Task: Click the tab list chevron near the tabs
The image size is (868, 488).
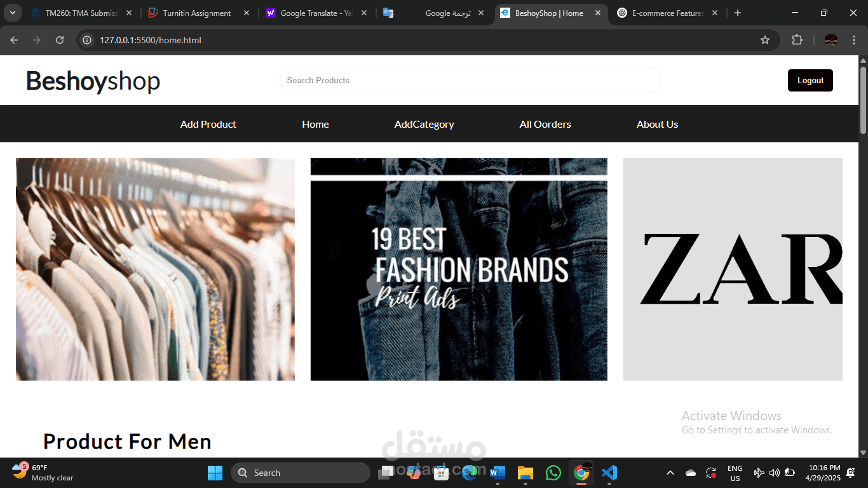Action: point(12,12)
